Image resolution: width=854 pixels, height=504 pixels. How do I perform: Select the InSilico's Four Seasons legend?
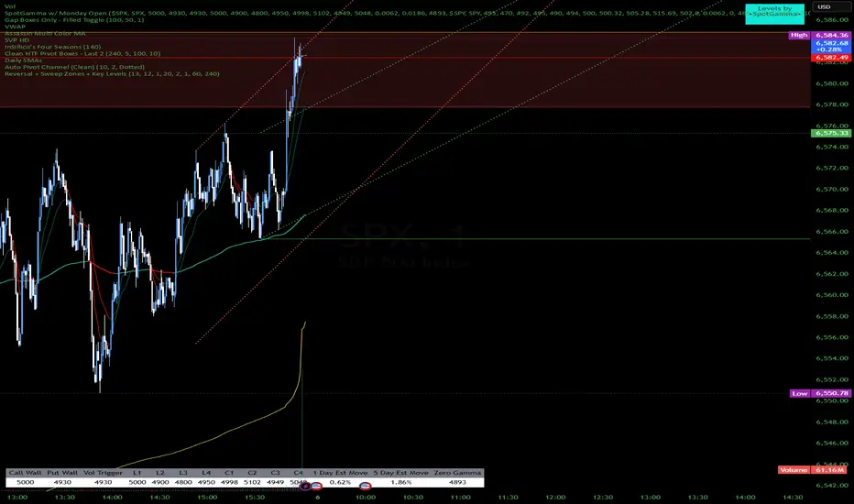pyautogui.click(x=52, y=47)
